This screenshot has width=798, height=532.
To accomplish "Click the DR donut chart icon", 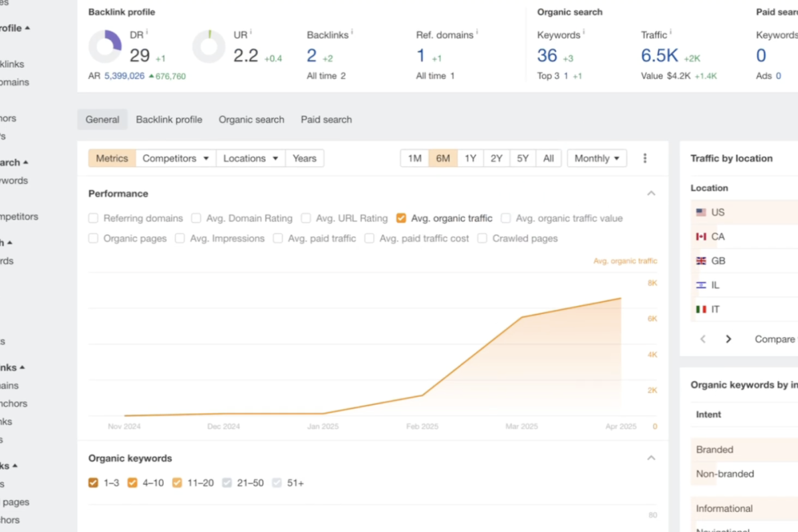I will 105,47.
